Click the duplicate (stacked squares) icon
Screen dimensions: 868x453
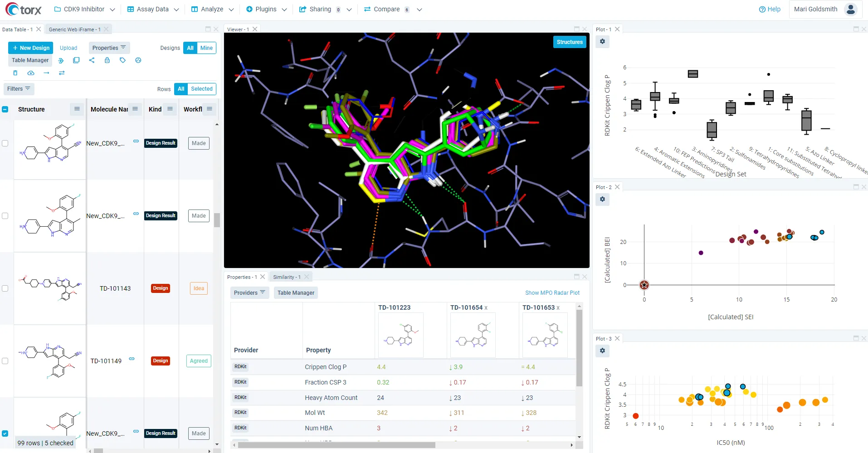pos(76,60)
